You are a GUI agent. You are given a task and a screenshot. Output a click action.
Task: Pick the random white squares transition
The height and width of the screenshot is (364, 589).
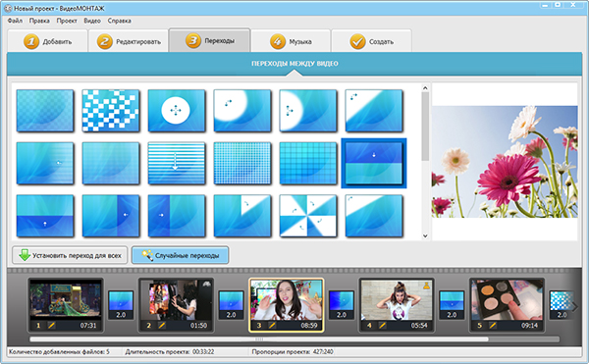110,111
